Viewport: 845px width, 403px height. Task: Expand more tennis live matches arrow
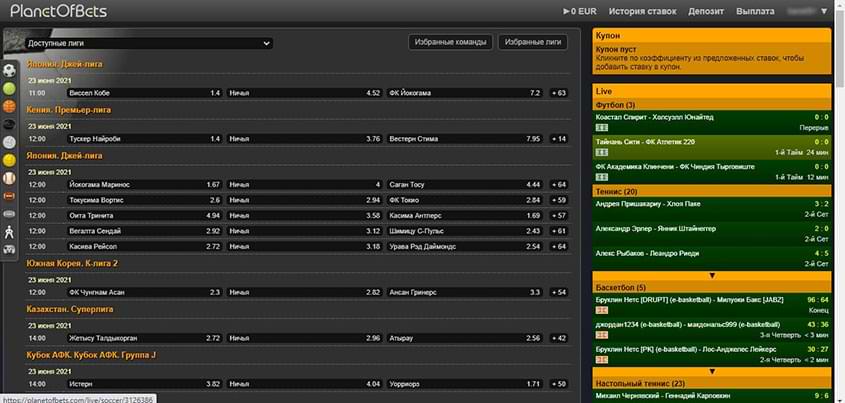[712, 275]
